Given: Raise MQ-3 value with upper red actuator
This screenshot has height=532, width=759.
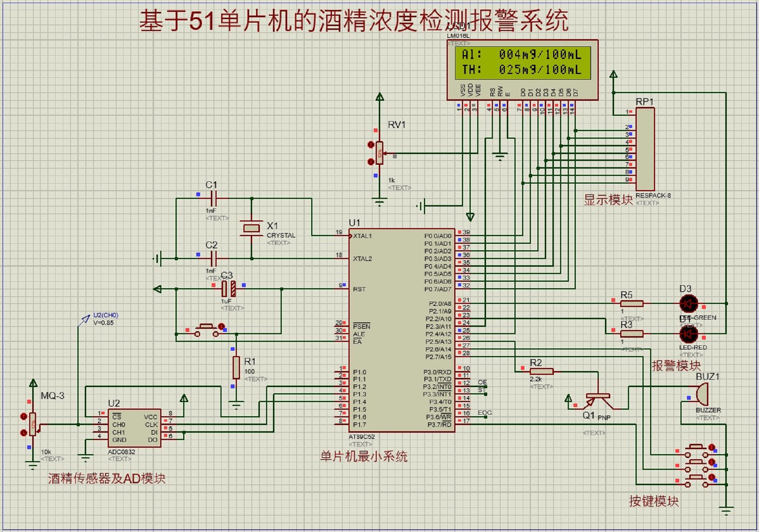Looking at the screenshot, I should [24, 416].
